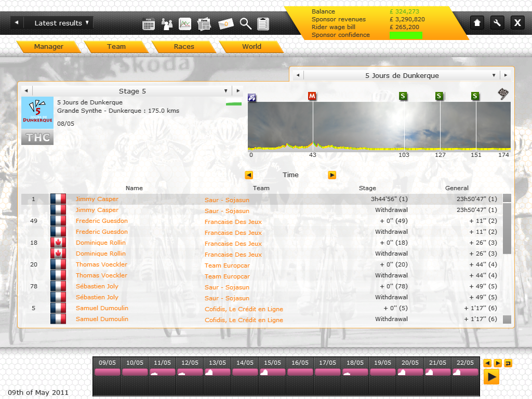Open the newspaper news icon
The width and height of the screenshot is (532, 399).
[x=204, y=24]
